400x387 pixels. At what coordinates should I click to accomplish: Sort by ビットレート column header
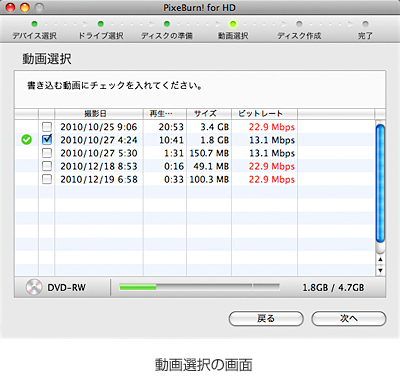(x=264, y=114)
